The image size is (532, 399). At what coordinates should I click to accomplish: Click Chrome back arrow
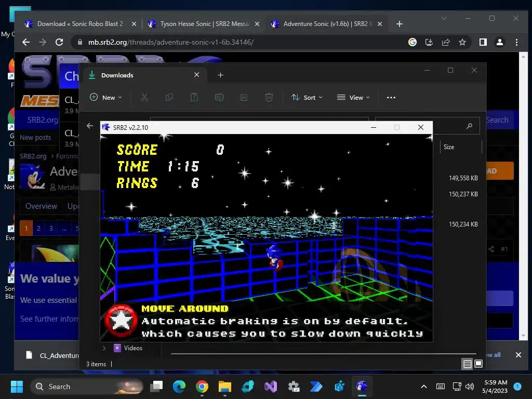[x=26, y=42]
